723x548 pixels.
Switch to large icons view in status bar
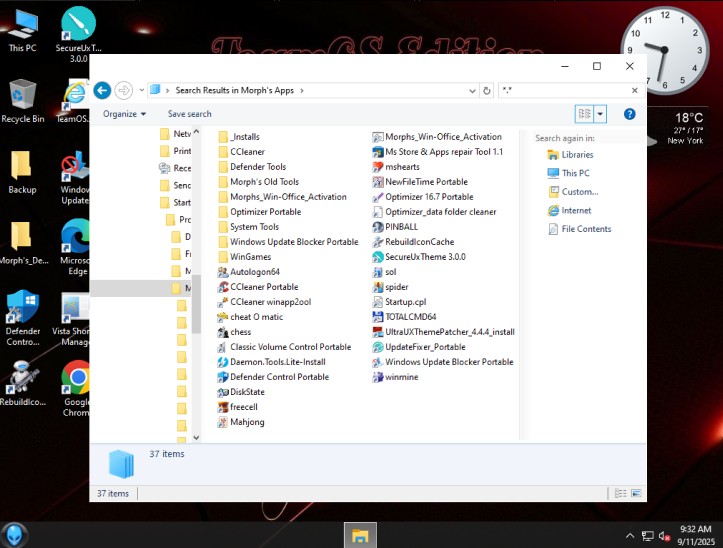point(636,494)
